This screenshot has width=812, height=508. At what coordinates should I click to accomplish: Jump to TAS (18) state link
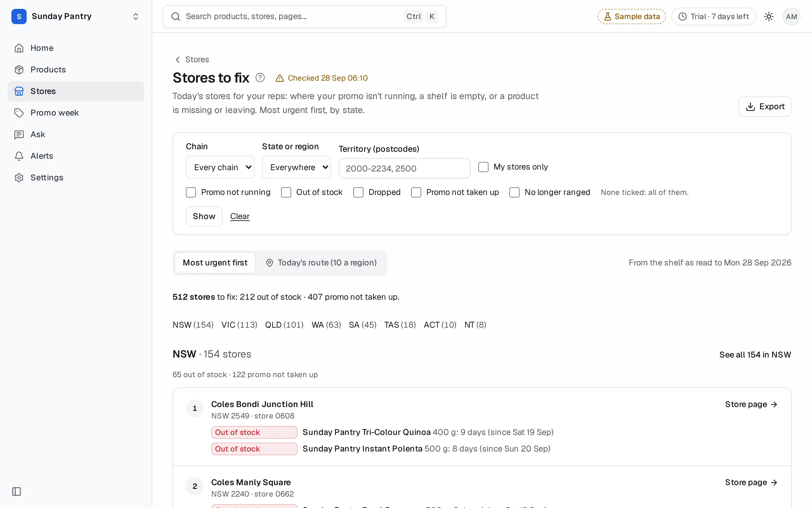tap(400, 325)
